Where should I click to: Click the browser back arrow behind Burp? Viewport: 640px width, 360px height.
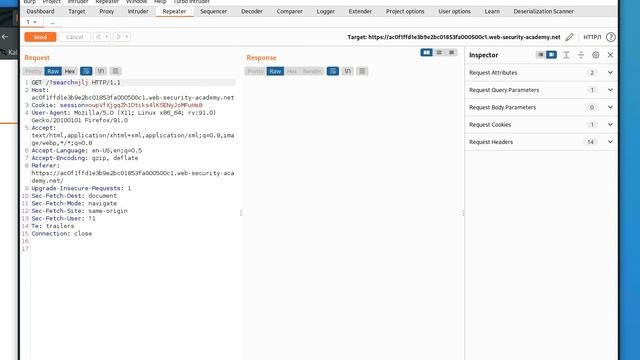[5, 37]
